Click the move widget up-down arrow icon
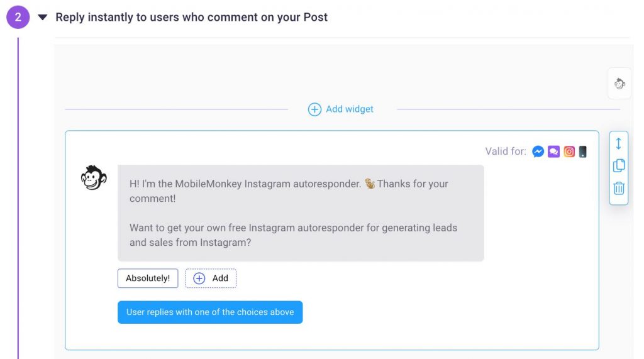Screen dimensions: 644x359 click(619, 143)
